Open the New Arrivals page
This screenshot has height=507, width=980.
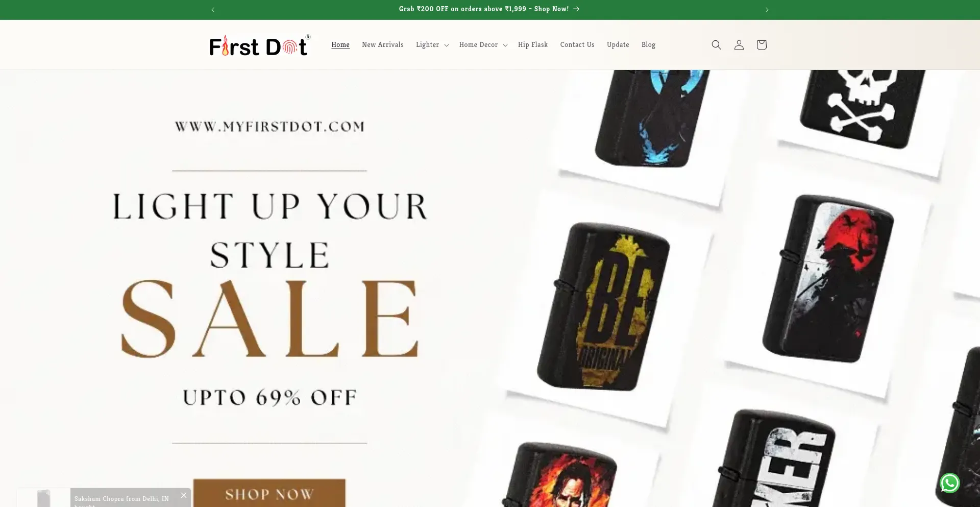click(382, 45)
